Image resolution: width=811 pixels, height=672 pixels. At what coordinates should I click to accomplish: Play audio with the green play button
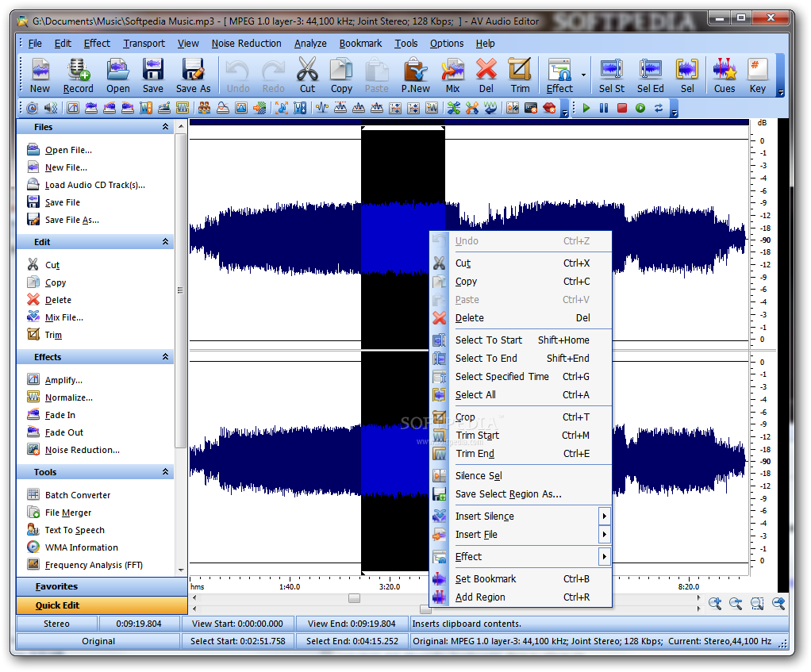[586, 108]
